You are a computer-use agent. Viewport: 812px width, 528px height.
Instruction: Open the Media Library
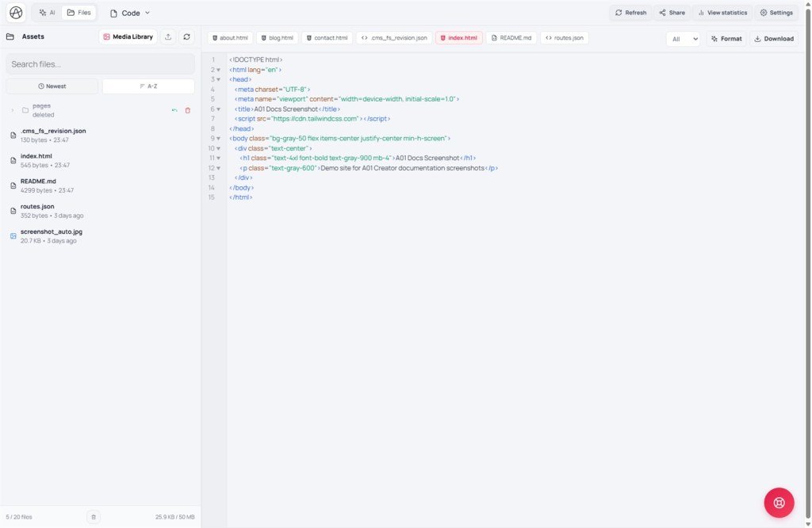point(128,36)
